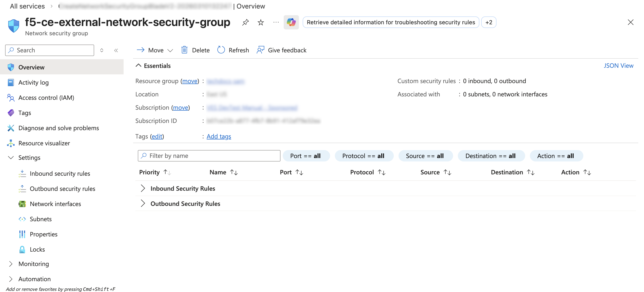The width and height of the screenshot is (644, 292).
Task: Give feedback on this page
Action: [x=281, y=50]
